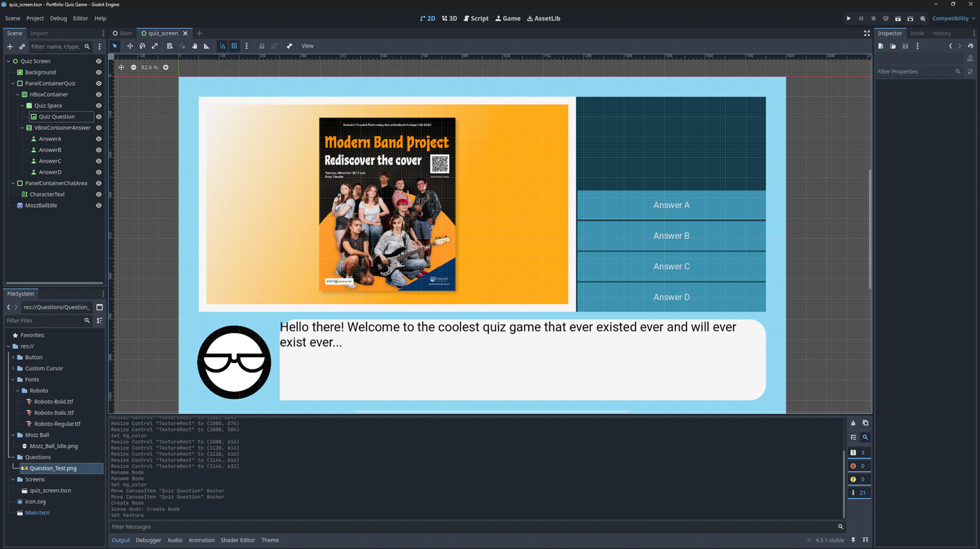Select the Rotate Mode tool
Image resolution: width=980 pixels, height=549 pixels.
[x=142, y=46]
